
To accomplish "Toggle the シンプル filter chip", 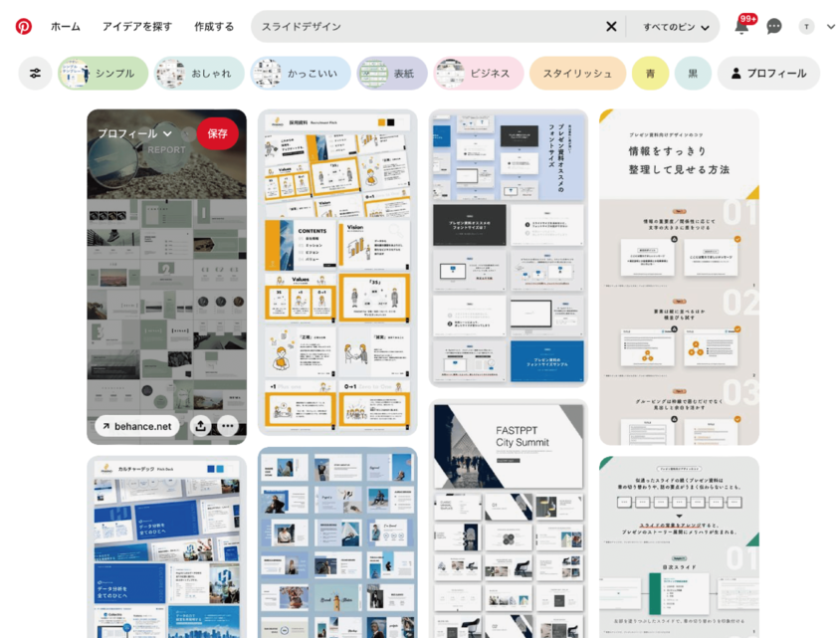I will [x=103, y=74].
